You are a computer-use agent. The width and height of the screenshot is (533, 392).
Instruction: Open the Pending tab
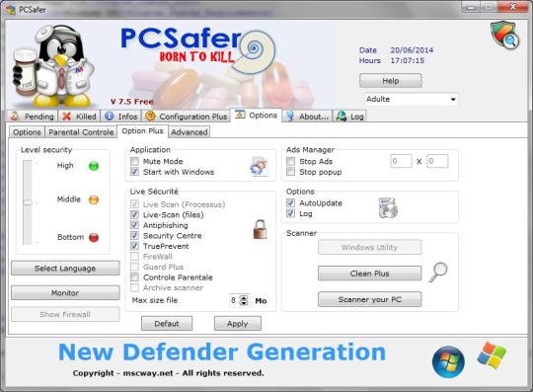[x=33, y=117]
